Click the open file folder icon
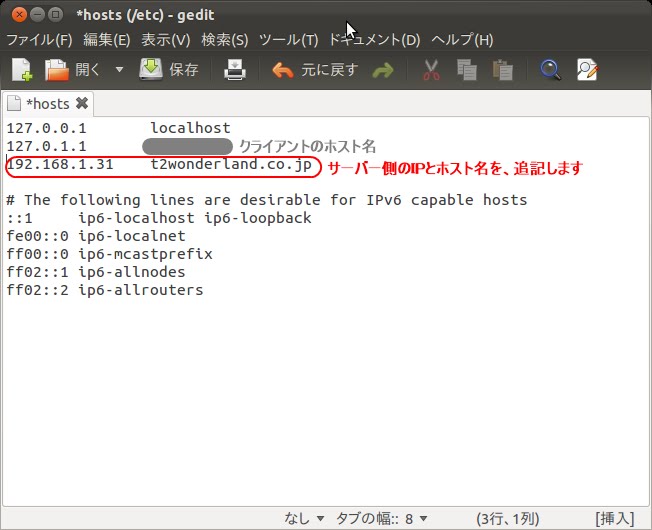The height and width of the screenshot is (530, 652). click(57, 70)
